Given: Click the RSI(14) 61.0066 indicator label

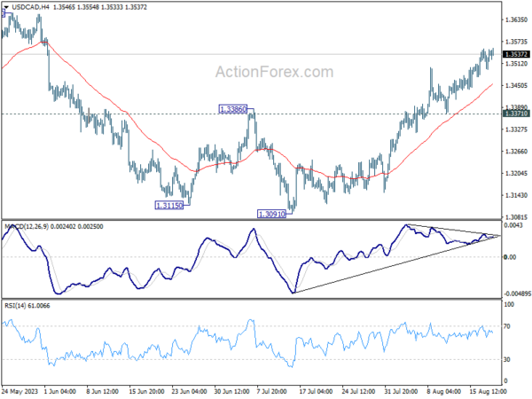Looking at the screenshot, I should (27, 306).
